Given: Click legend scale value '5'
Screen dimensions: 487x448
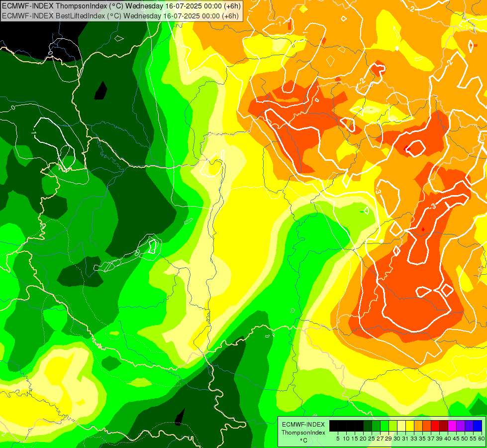Looking at the screenshot, I should [x=338, y=439].
